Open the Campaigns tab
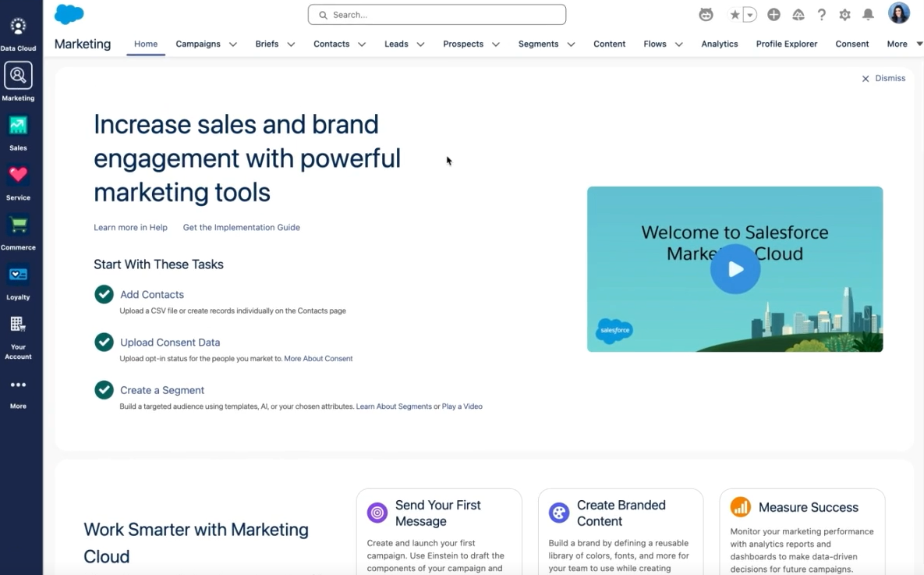Viewport: 924px width, 575px height. pyautogui.click(x=198, y=44)
